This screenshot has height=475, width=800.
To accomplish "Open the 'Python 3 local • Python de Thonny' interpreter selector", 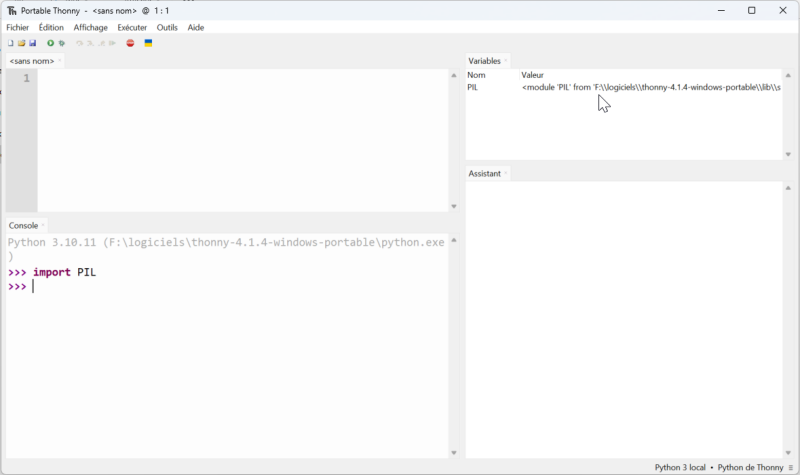I will (719, 467).
